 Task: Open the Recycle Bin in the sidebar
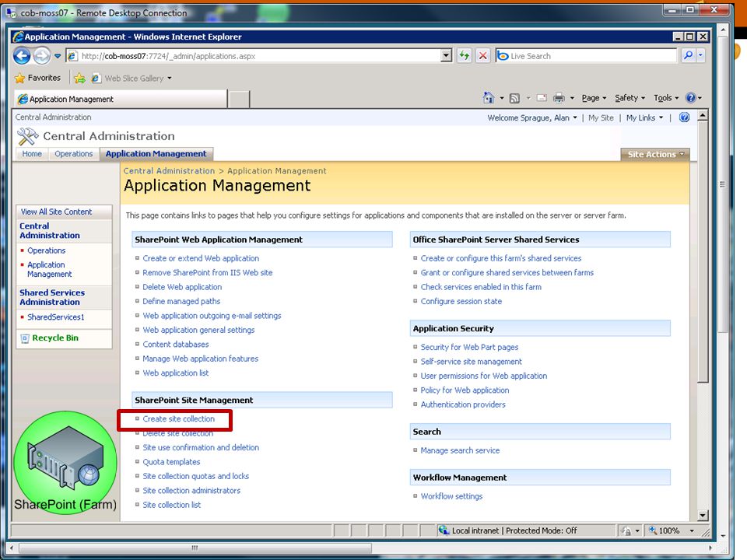tap(55, 338)
